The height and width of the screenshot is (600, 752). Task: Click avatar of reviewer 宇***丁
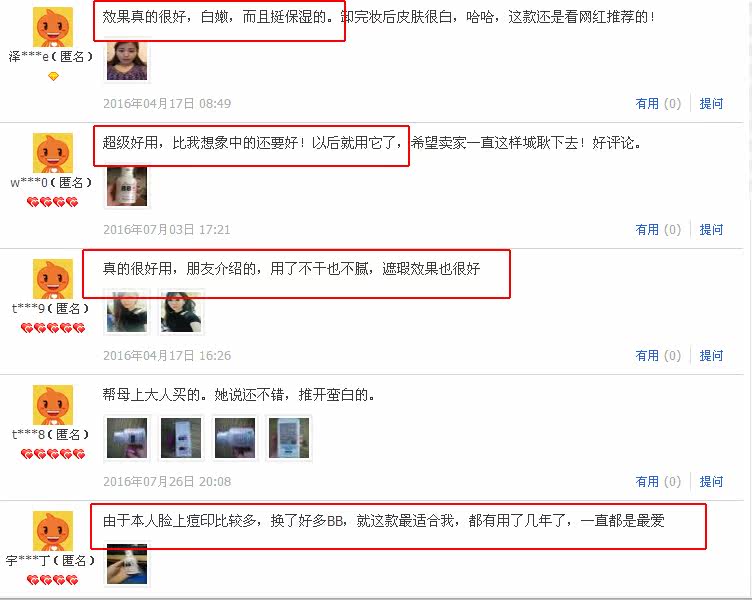click(53, 531)
